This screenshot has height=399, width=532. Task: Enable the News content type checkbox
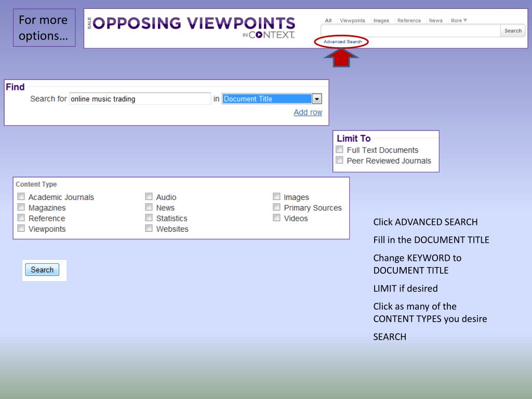[149, 207]
